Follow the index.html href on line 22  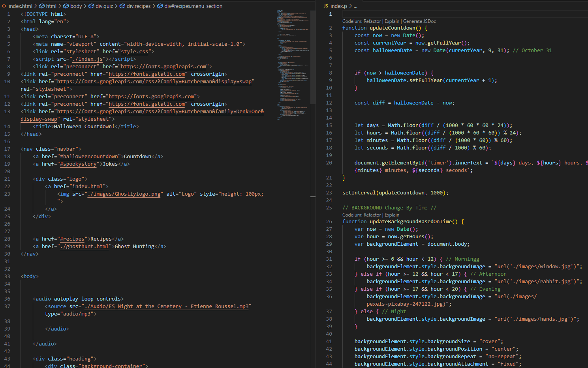point(87,187)
